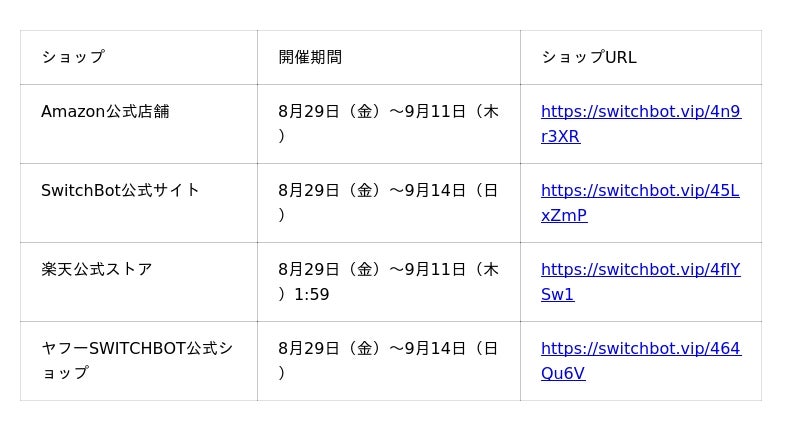Follow the Rakuten store link ending 4flYSw1

[x=640, y=270]
